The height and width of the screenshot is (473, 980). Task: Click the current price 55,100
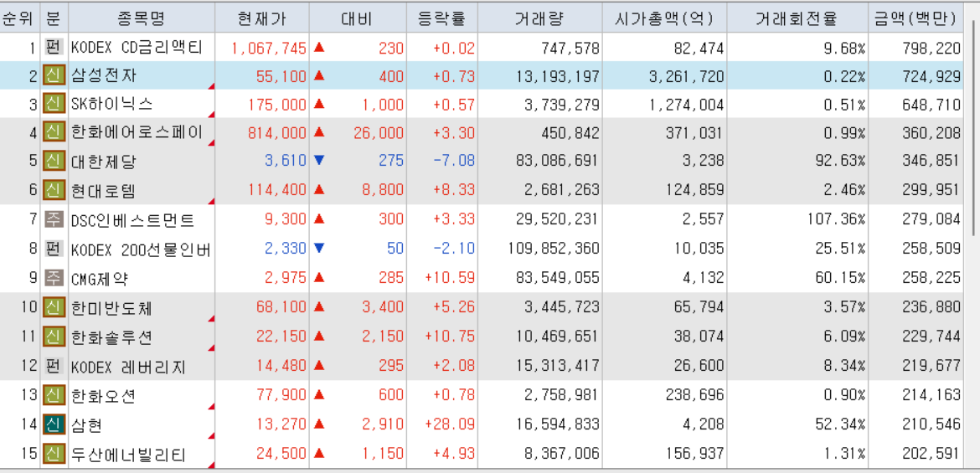281,77
